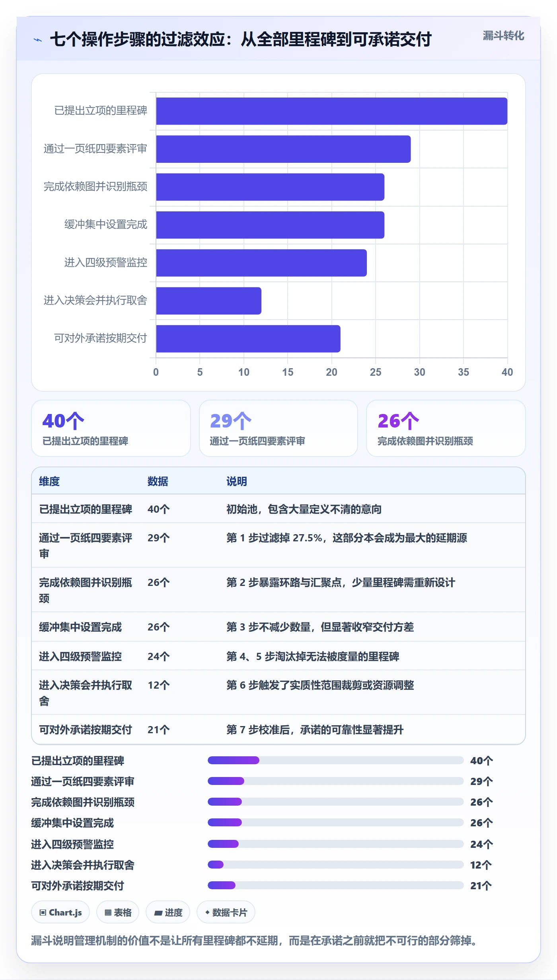Click table row label 缓冲集中设置完成
Image resolution: width=557 pixels, height=980 pixels.
(80, 627)
